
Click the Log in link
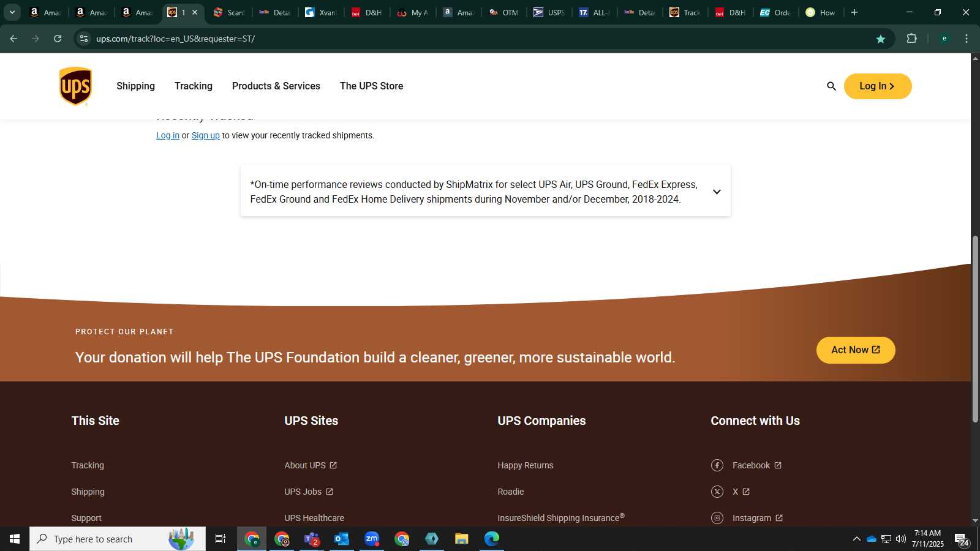coord(168,135)
